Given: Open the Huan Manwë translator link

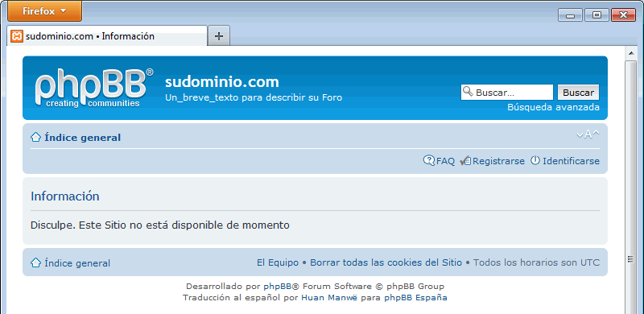Looking at the screenshot, I should pyautogui.click(x=330, y=297).
